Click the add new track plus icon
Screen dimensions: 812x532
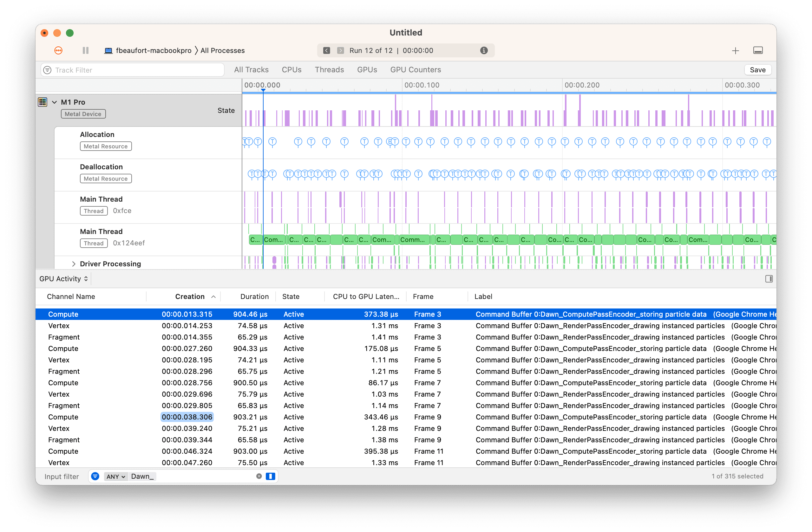(x=735, y=50)
